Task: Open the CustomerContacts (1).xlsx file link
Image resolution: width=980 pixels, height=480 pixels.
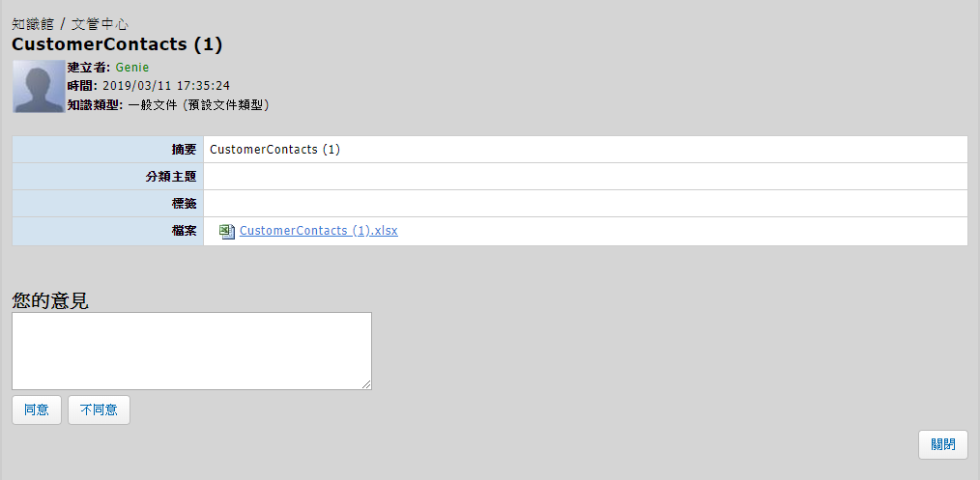Action: tap(318, 231)
